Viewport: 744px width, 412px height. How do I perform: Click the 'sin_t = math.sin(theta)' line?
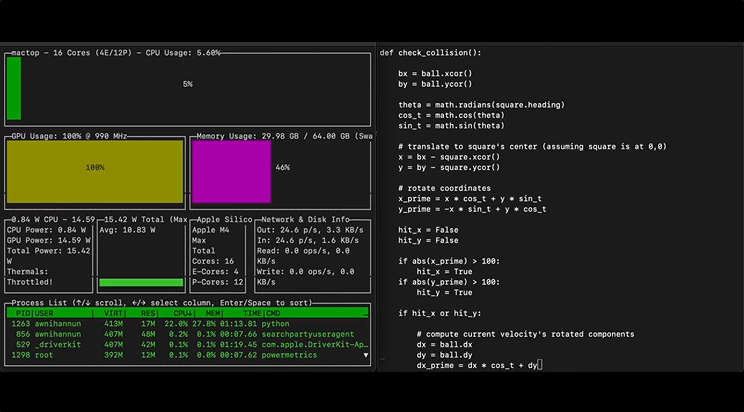pos(451,126)
